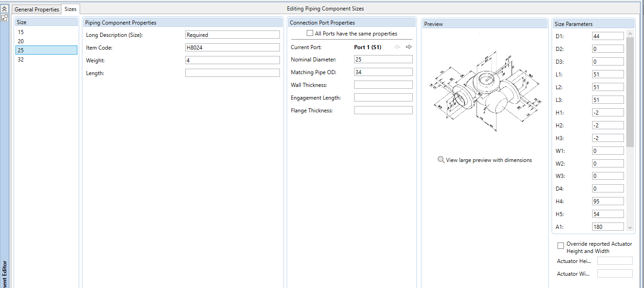Navigate to next port with right arrow icon
The image size is (644, 288).
tap(408, 46)
